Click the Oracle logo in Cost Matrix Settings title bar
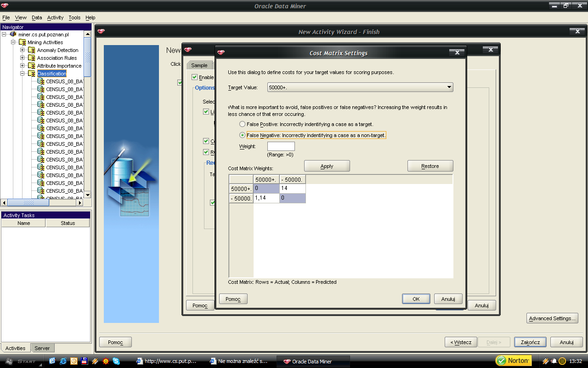Screen dimensions: 588x368 tap(221, 52)
